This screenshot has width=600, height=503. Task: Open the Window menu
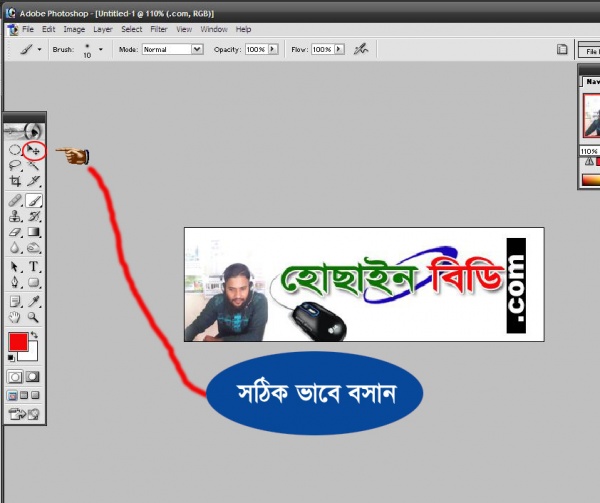click(214, 29)
